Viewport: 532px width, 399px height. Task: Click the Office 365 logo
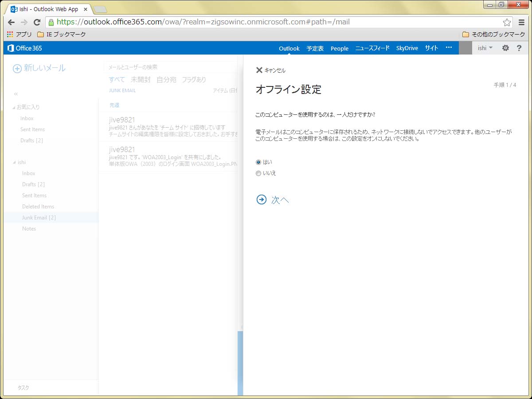tap(25, 48)
